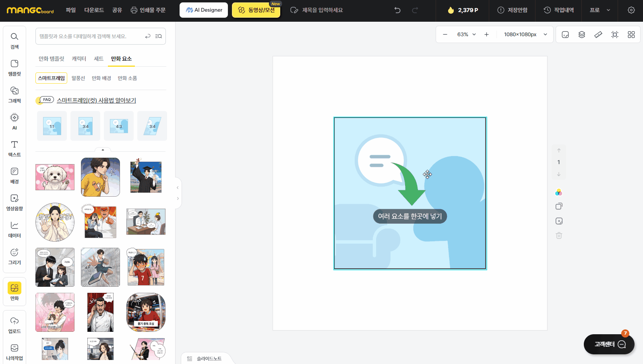643x364 pixels.
Task: Select the 그리기 drawing tool
Action: [x=14, y=257]
